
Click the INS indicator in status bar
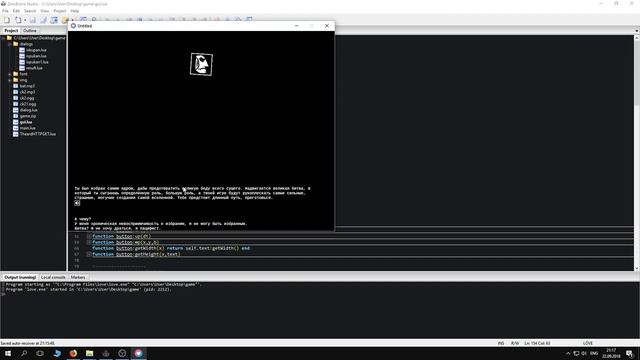pos(501,343)
